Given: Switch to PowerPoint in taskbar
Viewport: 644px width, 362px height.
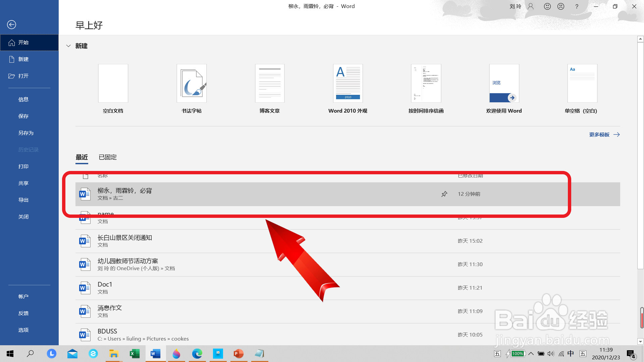Looking at the screenshot, I should coord(238,354).
